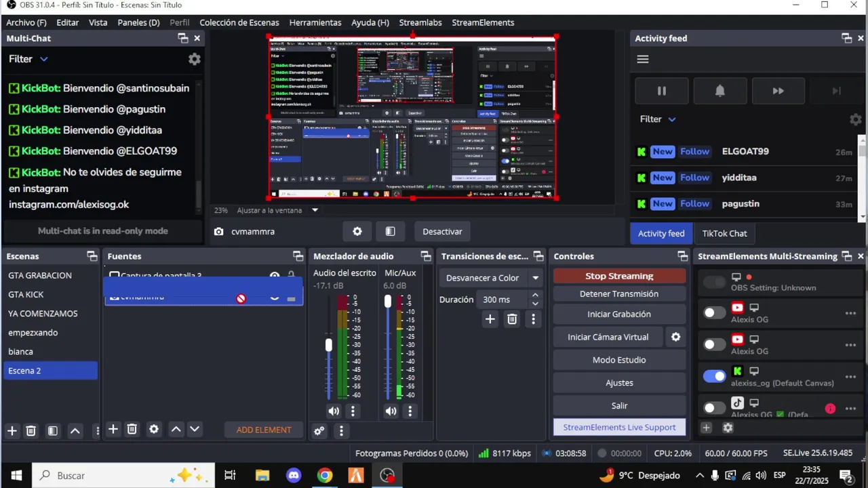Open the Archivo menu

(26, 22)
